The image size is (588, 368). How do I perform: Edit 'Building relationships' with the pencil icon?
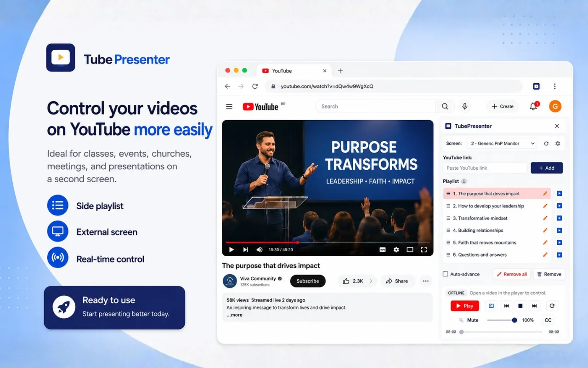545,230
